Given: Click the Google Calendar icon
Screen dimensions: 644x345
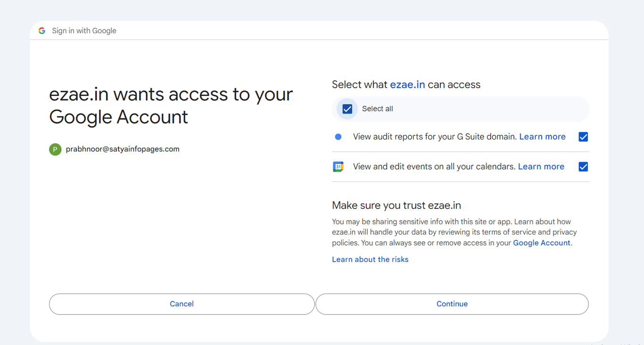Looking at the screenshot, I should pos(338,167).
